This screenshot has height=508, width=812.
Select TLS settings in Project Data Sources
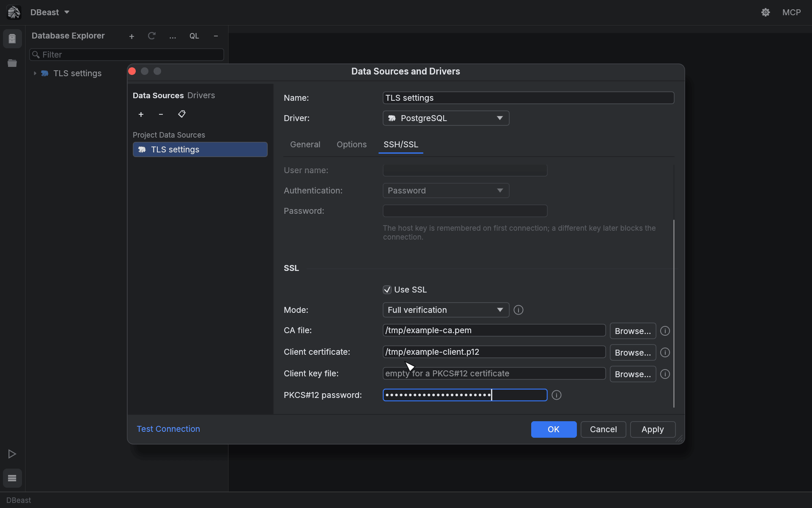click(200, 149)
